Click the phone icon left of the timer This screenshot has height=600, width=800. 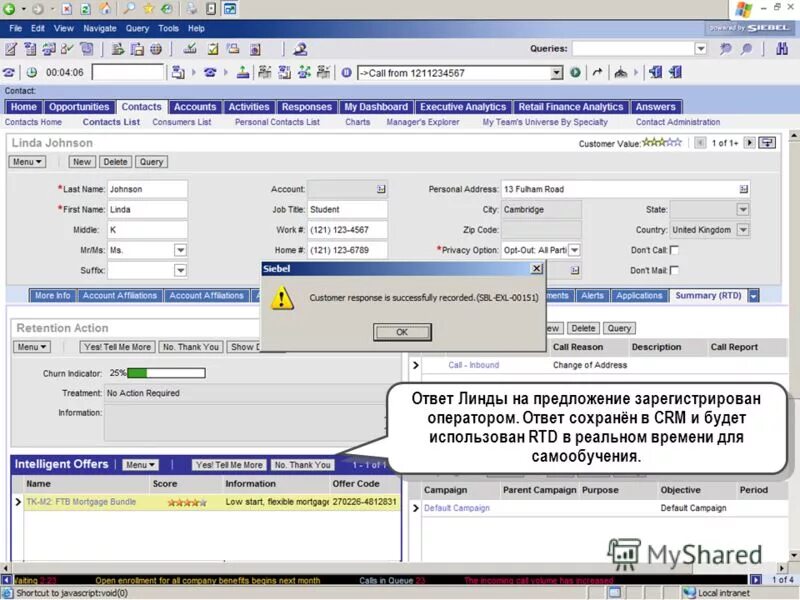pyautogui.click(x=9, y=72)
